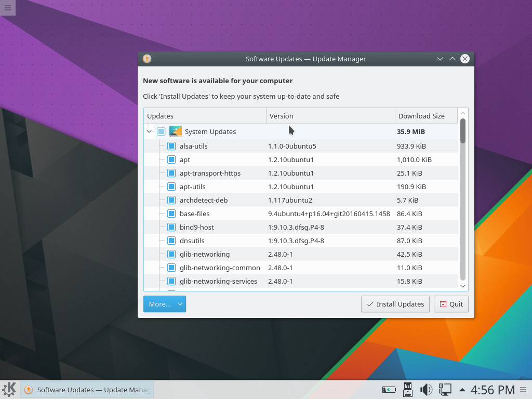Click the 933.9 KiB size cell
This screenshot has width=532, height=399.
[411, 146]
